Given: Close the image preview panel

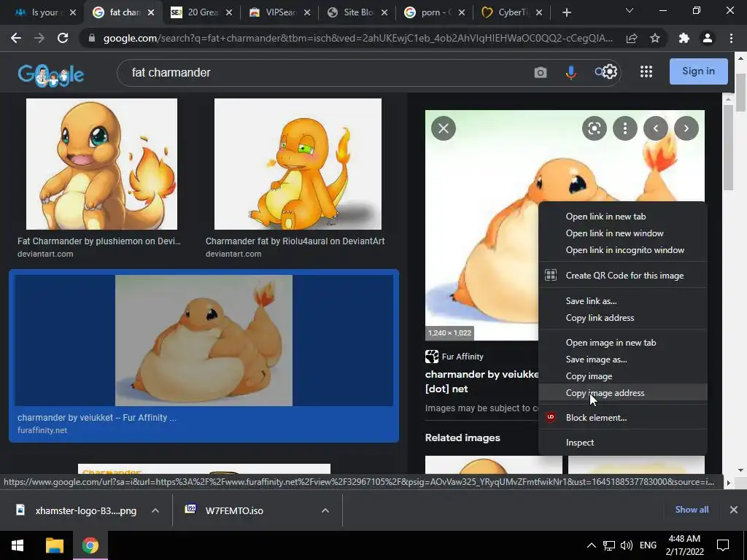Looking at the screenshot, I should click(444, 128).
